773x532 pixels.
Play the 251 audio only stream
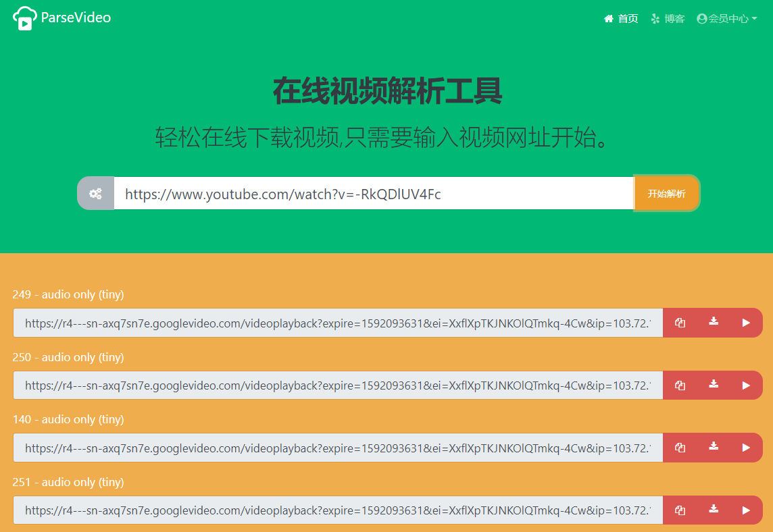746,510
